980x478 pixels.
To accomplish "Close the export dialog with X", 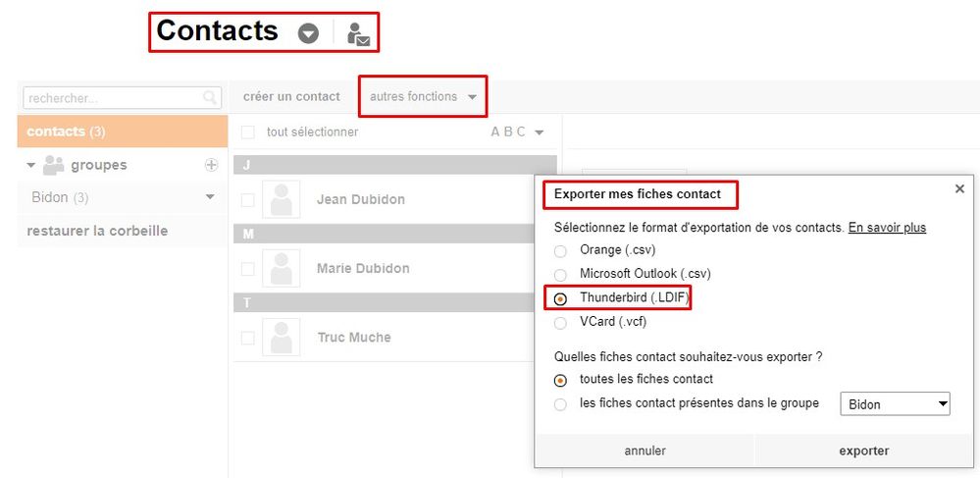I will [x=960, y=189].
